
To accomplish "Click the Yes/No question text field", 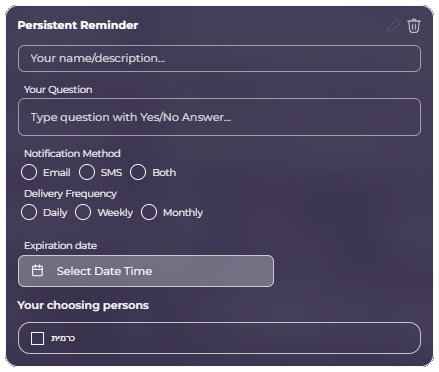I will [x=219, y=117].
